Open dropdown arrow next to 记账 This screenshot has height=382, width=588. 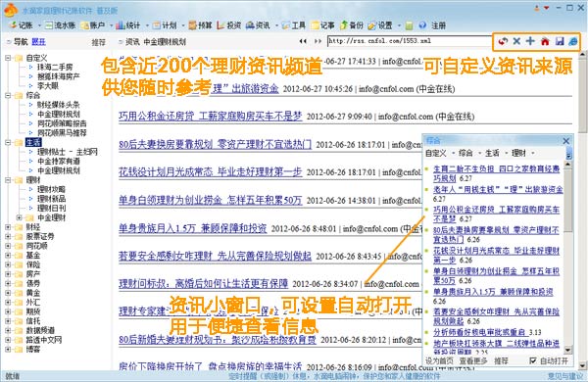pos(40,25)
